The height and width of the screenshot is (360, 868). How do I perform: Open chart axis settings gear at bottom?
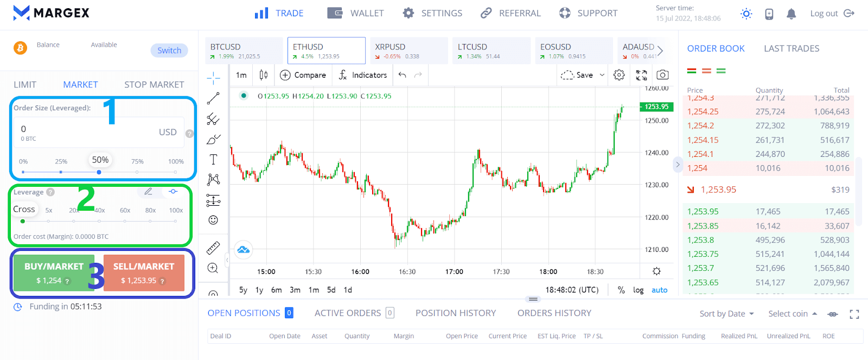656,271
